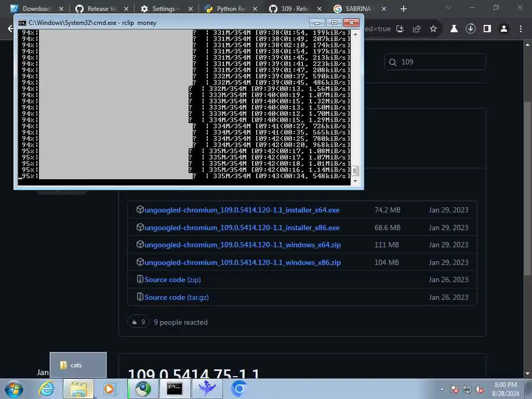Open Windows Media Player from taskbar
This screenshot has height=399, width=532.
(110, 389)
